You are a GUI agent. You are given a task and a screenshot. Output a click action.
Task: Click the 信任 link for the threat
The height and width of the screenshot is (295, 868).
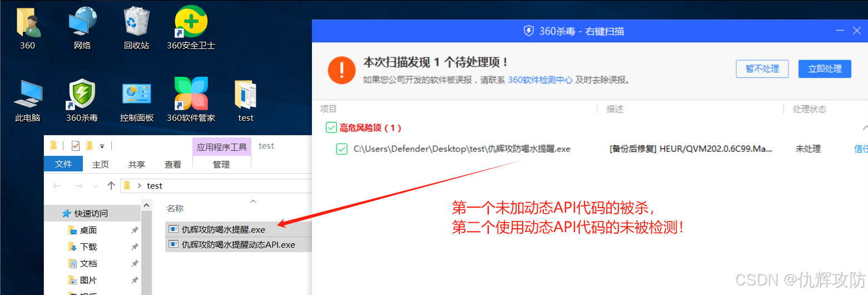[861, 149]
